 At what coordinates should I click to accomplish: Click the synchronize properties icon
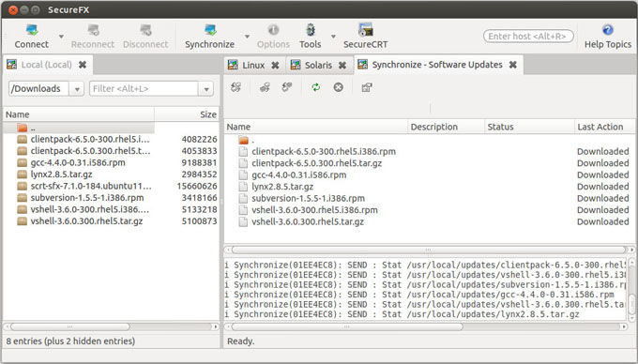pos(367,87)
